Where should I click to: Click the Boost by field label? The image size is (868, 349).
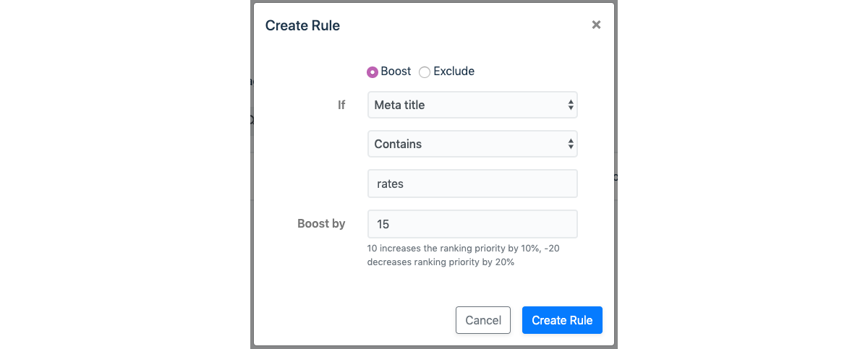(x=321, y=224)
